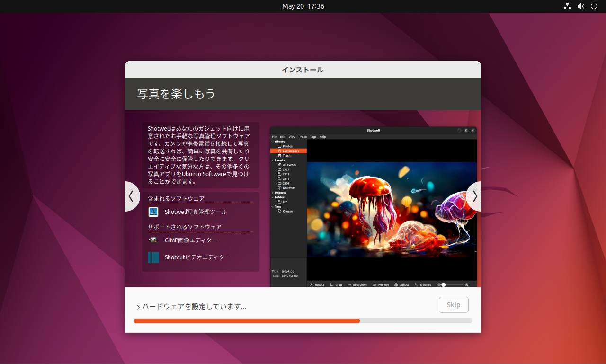Select Last Import in Shotwell sidebar
606x364 pixels.
tap(288, 151)
